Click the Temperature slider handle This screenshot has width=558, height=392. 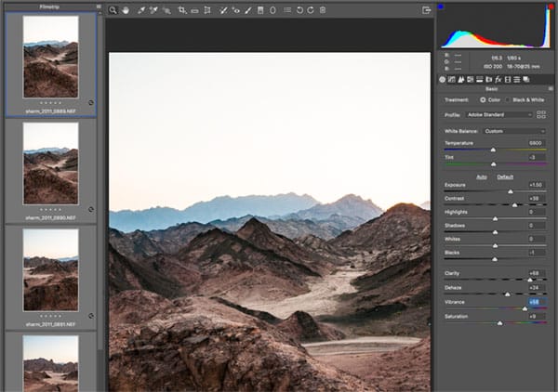click(x=493, y=150)
